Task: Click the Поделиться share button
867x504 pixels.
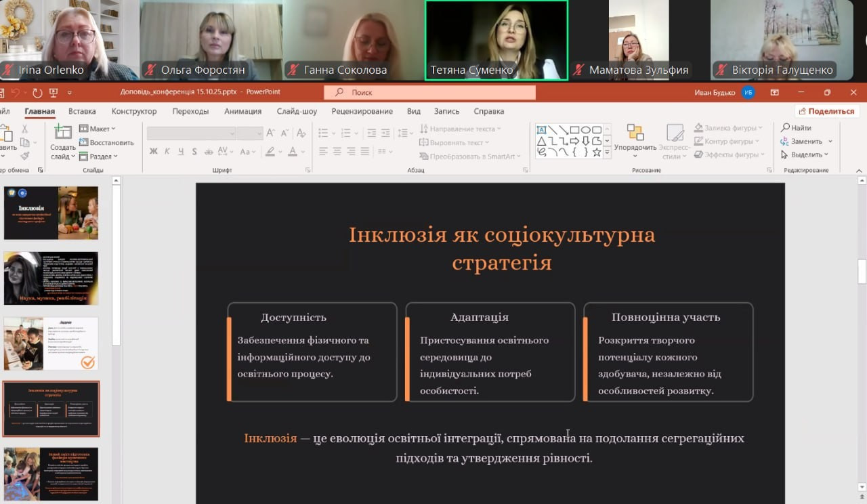Action: pos(826,111)
